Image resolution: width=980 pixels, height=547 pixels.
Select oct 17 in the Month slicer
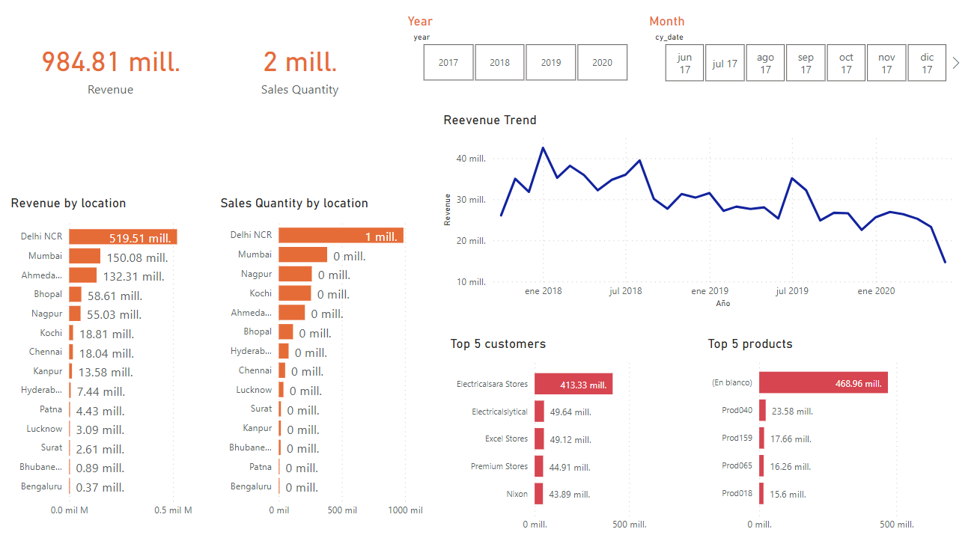tap(845, 62)
